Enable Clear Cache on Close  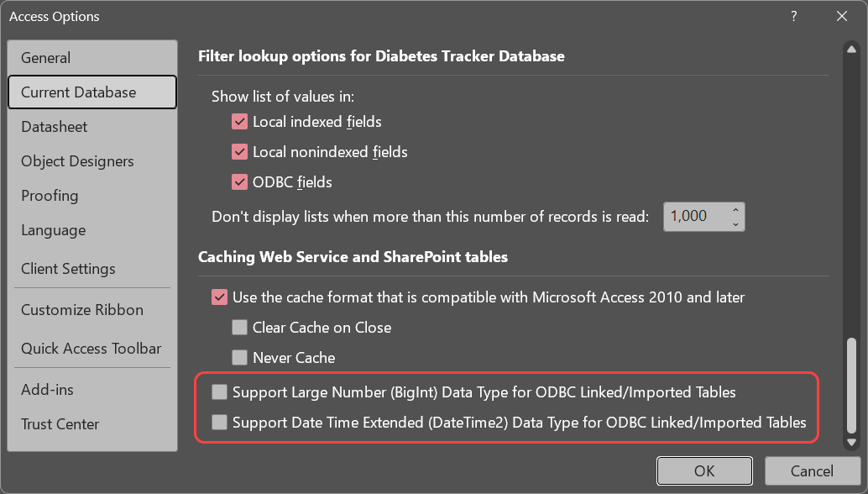[x=240, y=327]
